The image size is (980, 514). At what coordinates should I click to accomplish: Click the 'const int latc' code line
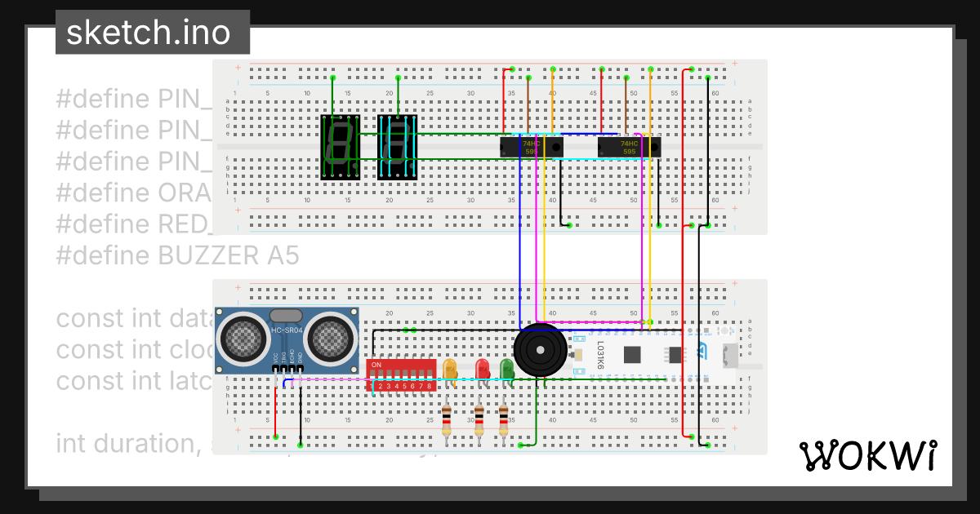[134, 380]
